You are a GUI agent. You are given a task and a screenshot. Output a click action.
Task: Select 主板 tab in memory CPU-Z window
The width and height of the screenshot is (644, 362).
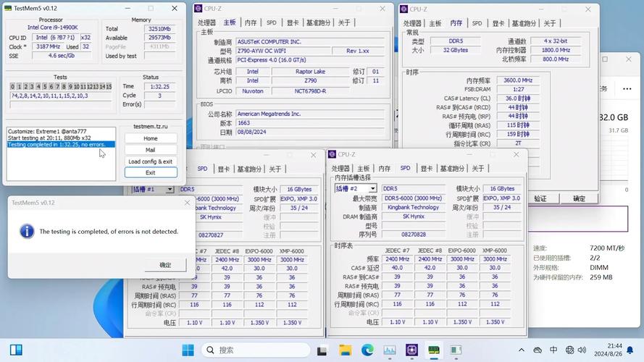(435, 23)
